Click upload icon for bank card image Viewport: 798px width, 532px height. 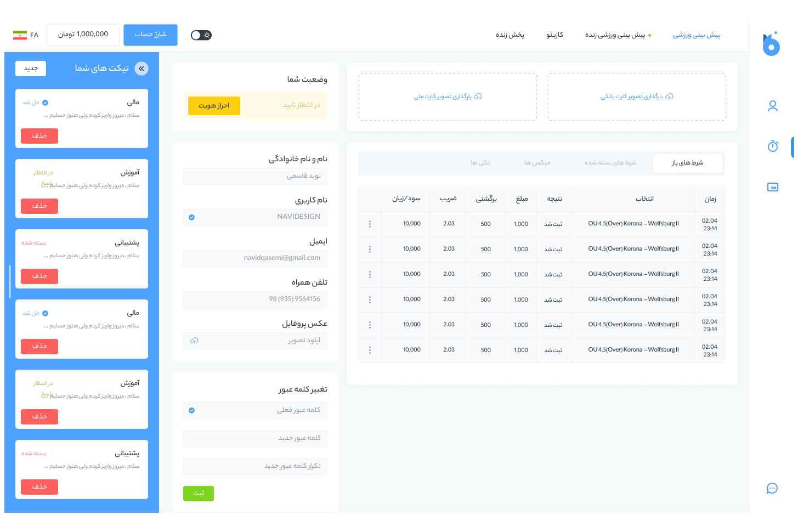(669, 97)
